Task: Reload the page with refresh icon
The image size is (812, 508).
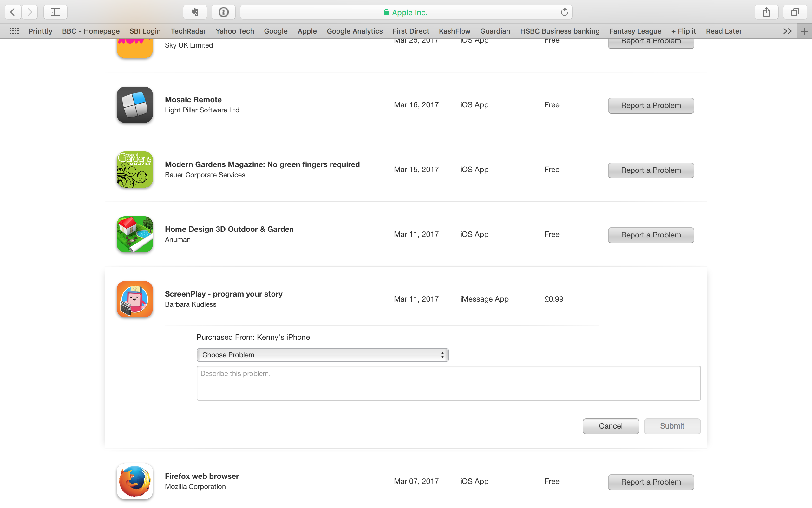Action: 564,12
